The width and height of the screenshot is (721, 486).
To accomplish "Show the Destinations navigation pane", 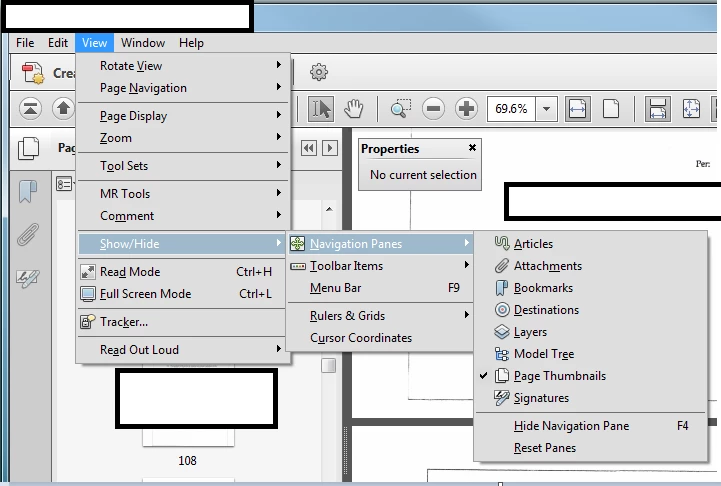I will (x=590, y=310).
